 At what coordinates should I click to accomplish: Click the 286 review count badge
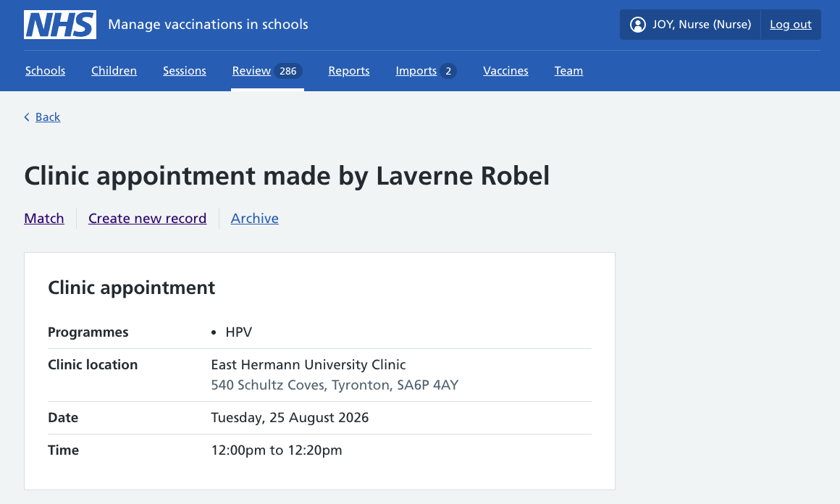pyautogui.click(x=288, y=71)
